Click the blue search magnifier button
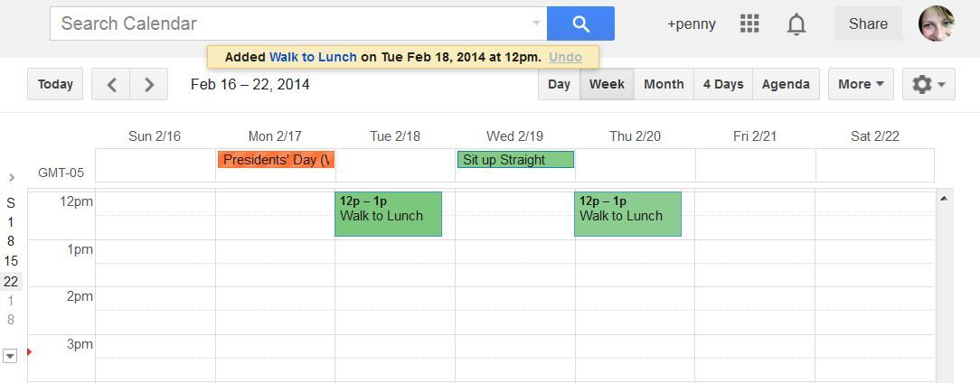 [x=580, y=23]
